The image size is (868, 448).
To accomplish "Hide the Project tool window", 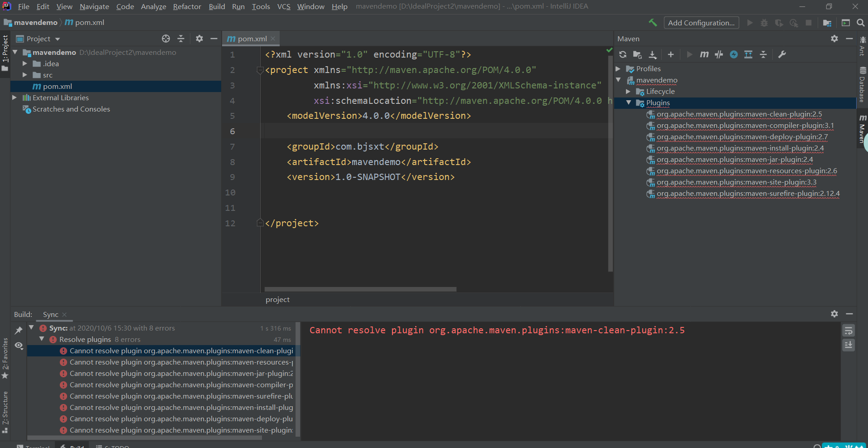I will tap(214, 39).
